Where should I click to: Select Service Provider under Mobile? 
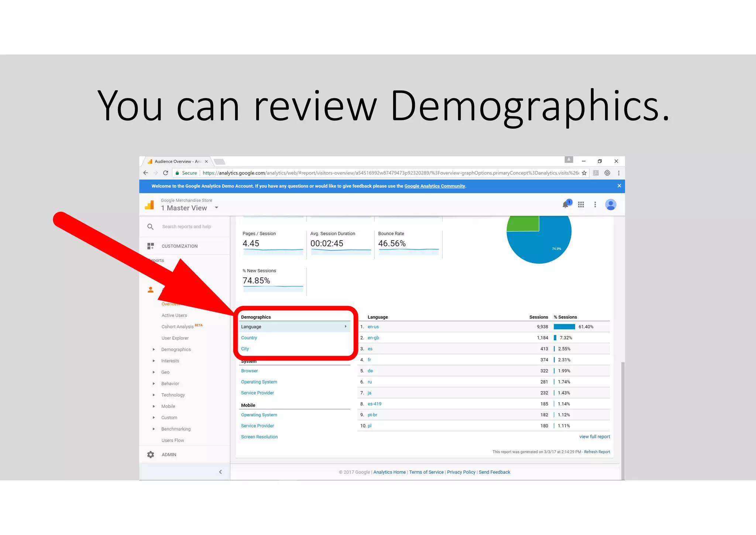(257, 426)
